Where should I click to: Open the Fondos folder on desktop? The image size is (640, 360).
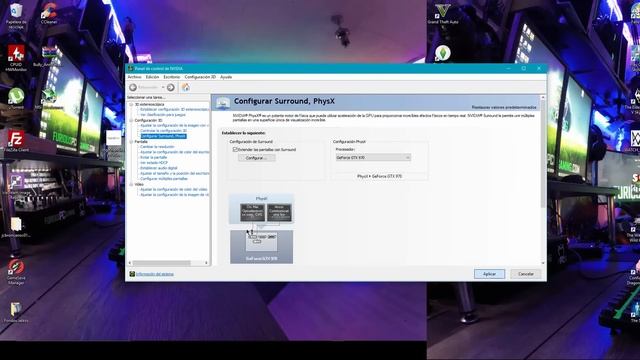point(16,309)
